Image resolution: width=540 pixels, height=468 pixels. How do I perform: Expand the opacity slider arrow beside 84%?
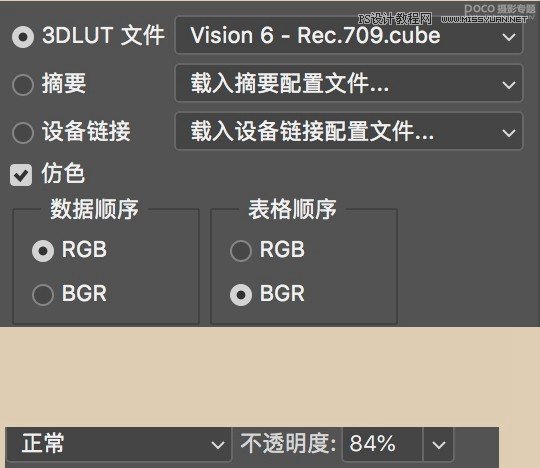pyautogui.click(x=438, y=444)
